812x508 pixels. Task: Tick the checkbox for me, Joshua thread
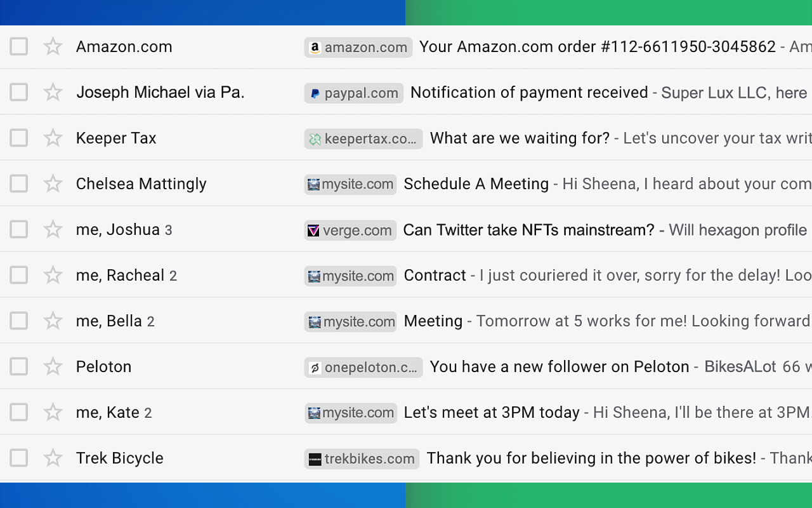(19, 229)
